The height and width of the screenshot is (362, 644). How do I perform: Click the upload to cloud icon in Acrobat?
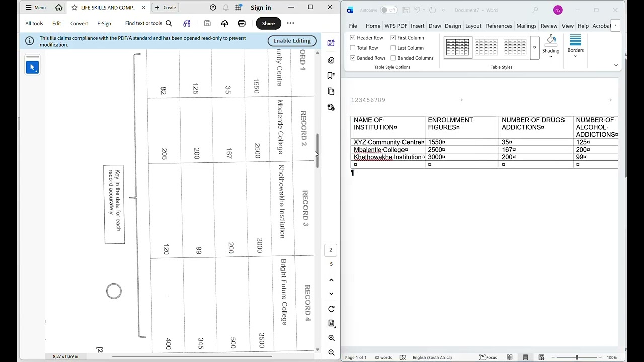(224, 23)
